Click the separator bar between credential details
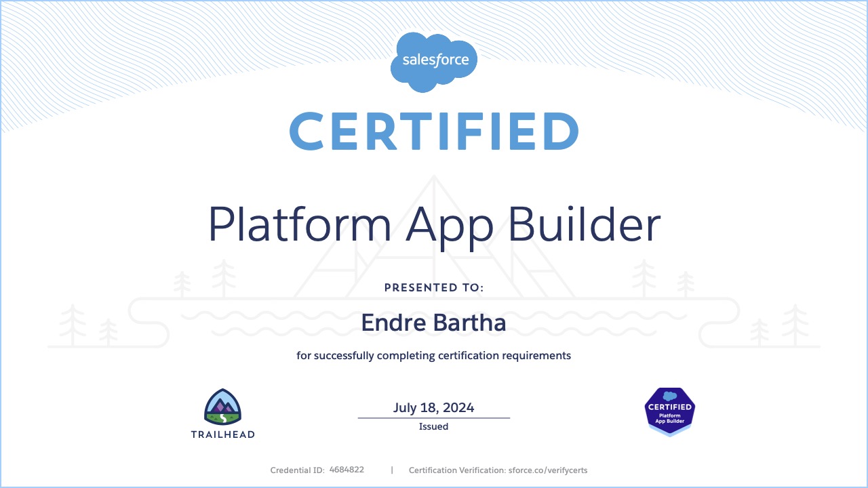The height and width of the screenshot is (488, 868). [x=392, y=469]
